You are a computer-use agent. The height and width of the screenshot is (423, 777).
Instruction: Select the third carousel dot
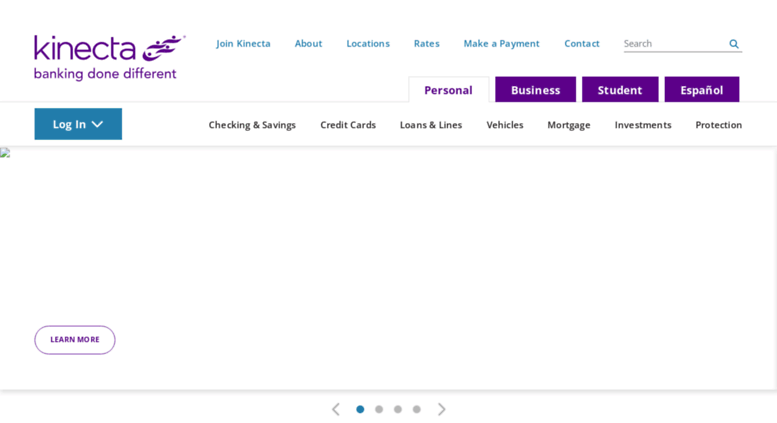click(398, 409)
